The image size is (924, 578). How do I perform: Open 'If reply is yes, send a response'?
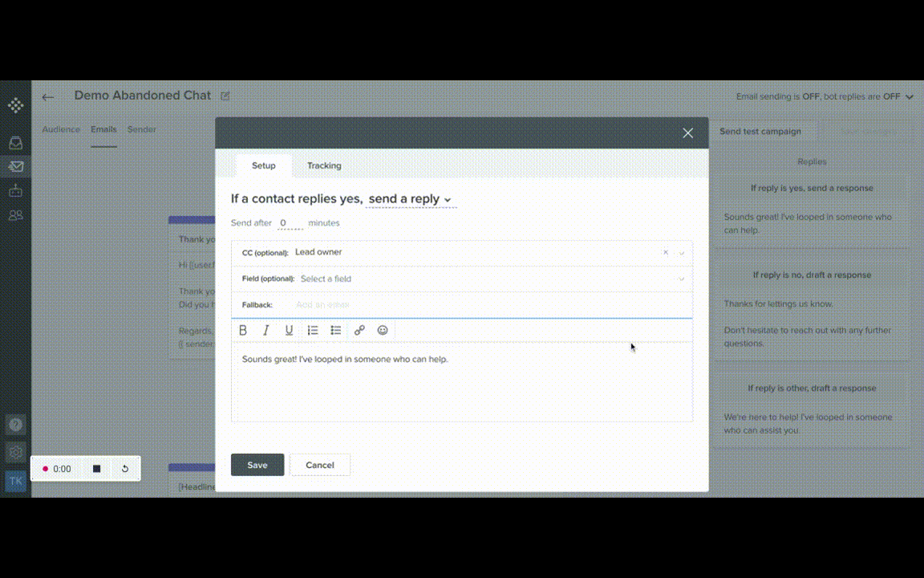812,188
